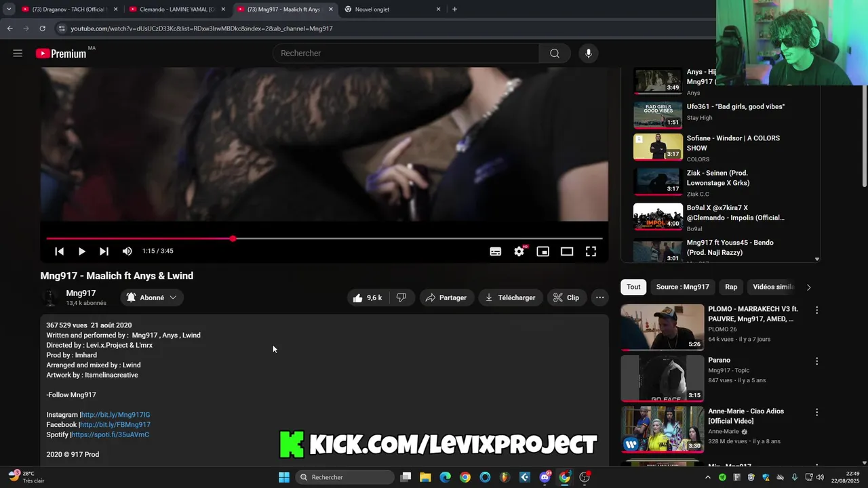Open the Parano video thumbnail
This screenshot has width=868, height=488.
(663, 378)
